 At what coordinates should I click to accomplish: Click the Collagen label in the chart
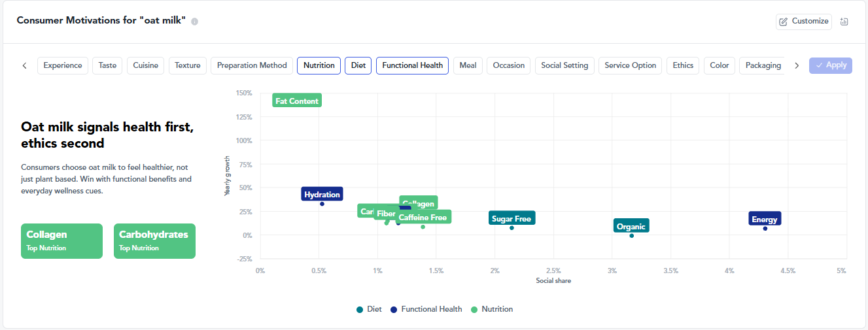(x=419, y=202)
